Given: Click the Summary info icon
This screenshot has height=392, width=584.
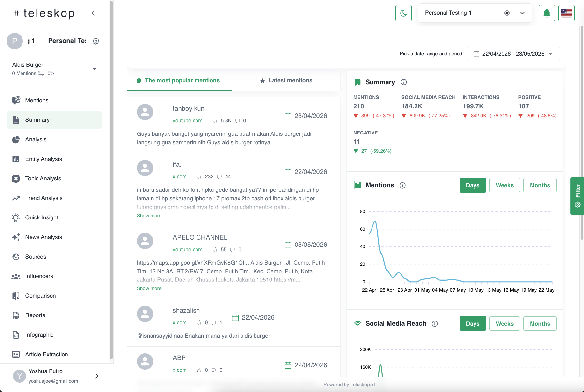Looking at the screenshot, I should click(x=404, y=82).
